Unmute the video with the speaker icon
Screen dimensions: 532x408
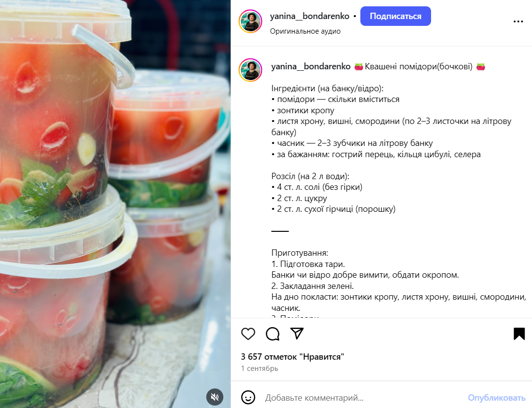coord(215,397)
